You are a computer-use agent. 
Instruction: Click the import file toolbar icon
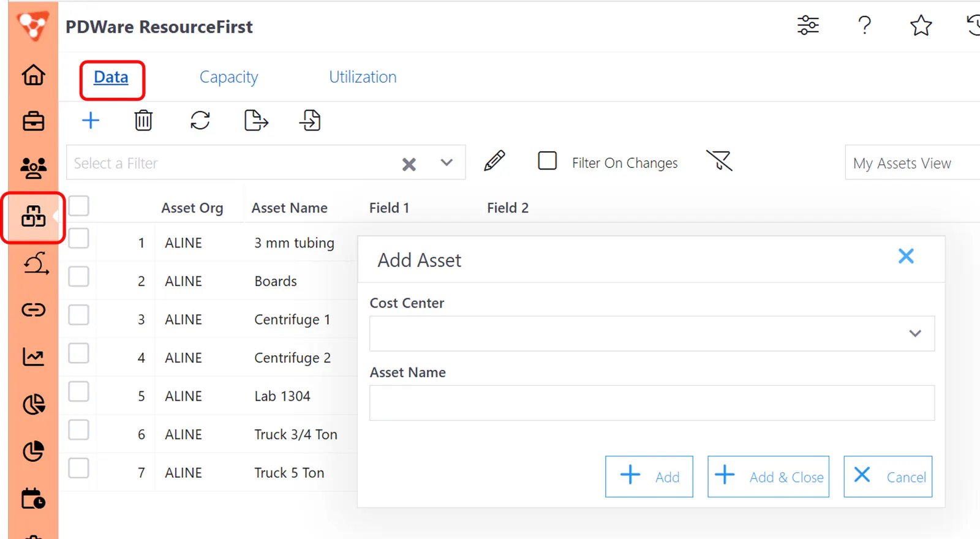(310, 120)
